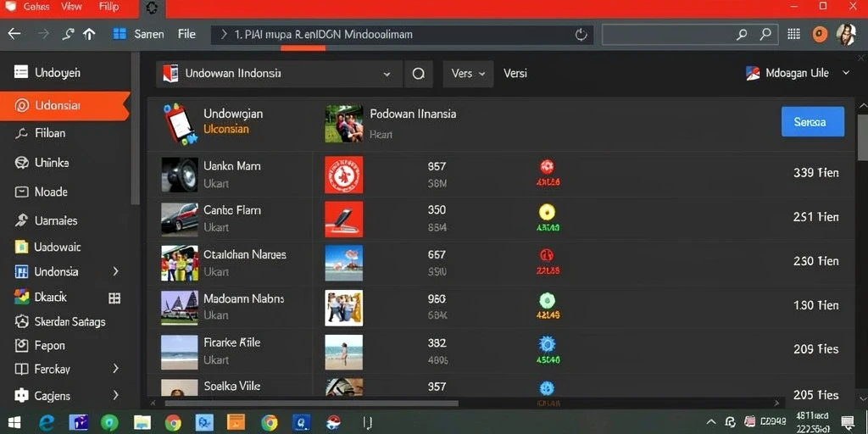
Task: Click the red icon in Cantec Flam row
Action: click(x=344, y=220)
